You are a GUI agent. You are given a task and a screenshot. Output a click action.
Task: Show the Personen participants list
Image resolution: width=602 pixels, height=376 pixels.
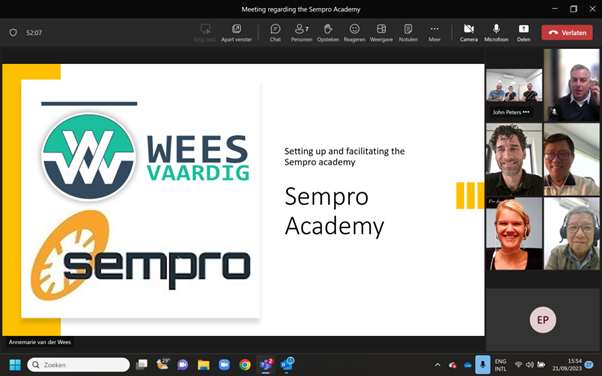(301, 33)
